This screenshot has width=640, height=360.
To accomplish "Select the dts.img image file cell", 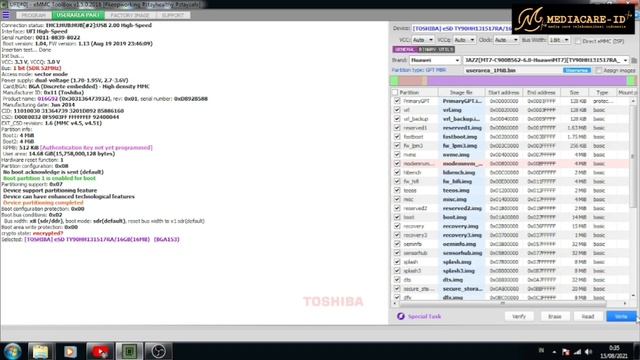I will [x=462, y=280].
